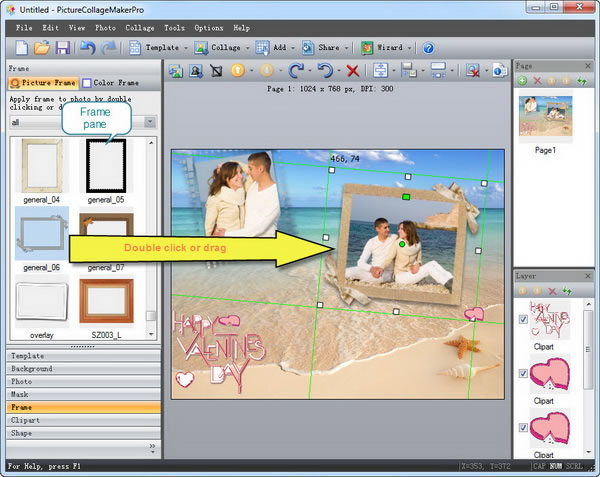Expand the Add button dropdown arrow
Screen dimensions: 600x477
(293, 48)
